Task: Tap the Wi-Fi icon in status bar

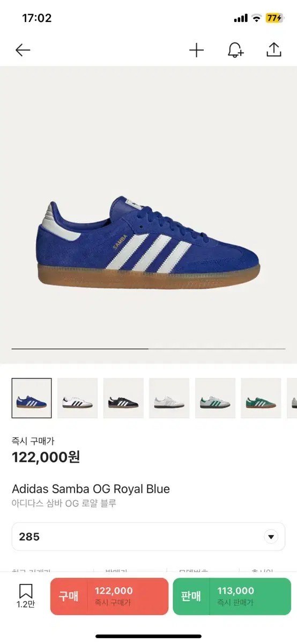Action: (x=256, y=18)
